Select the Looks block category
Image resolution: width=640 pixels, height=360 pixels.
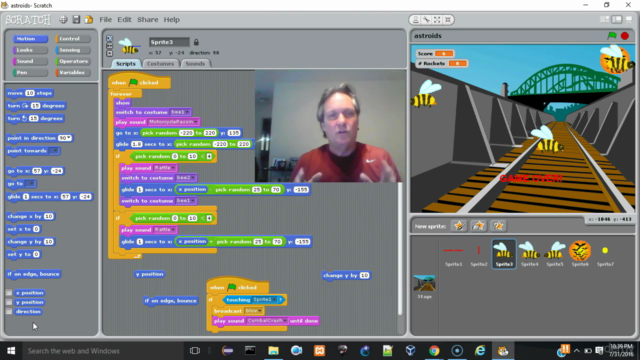pos(30,50)
